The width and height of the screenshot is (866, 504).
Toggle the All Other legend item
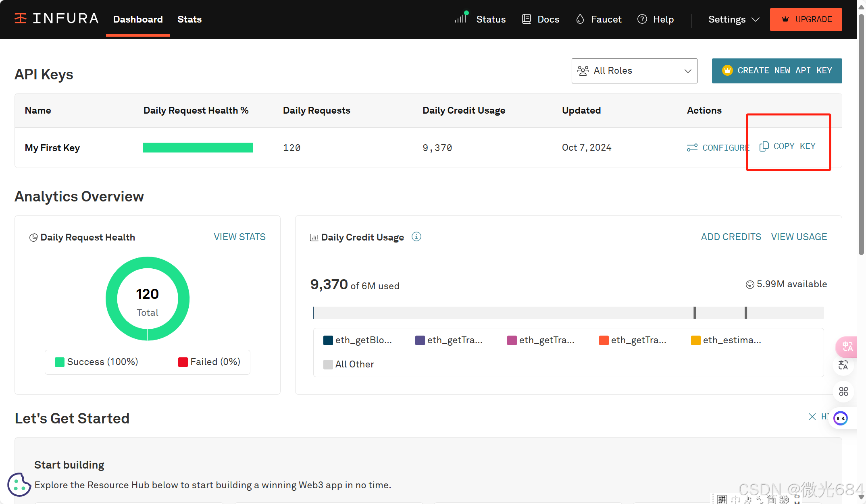point(349,364)
